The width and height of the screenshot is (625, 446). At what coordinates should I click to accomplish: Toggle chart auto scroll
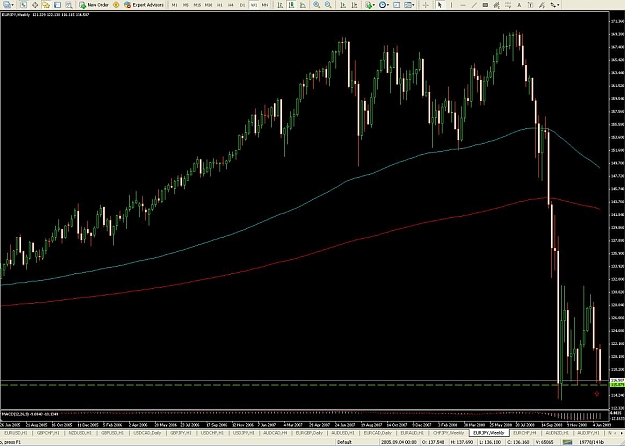(343, 5)
